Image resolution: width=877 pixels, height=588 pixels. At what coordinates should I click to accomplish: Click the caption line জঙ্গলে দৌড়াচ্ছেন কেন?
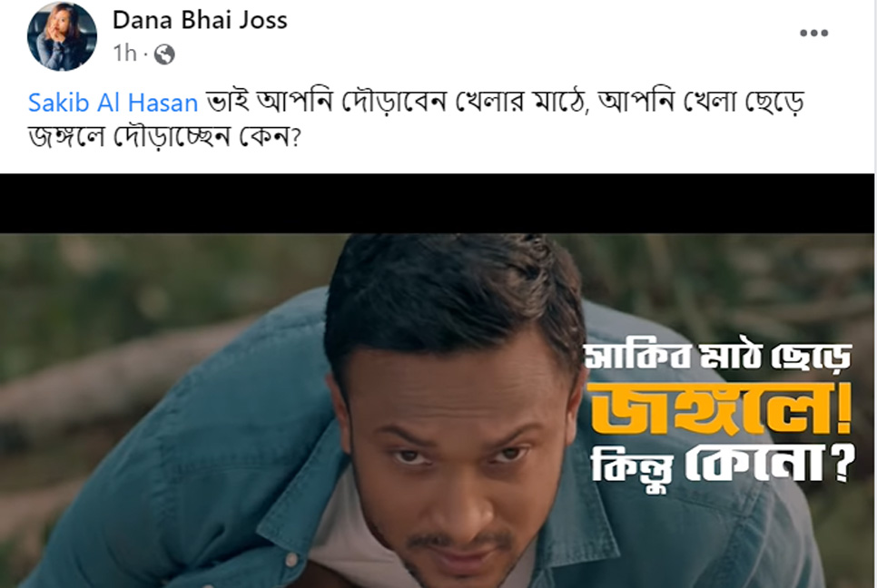pyautogui.click(x=164, y=137)
